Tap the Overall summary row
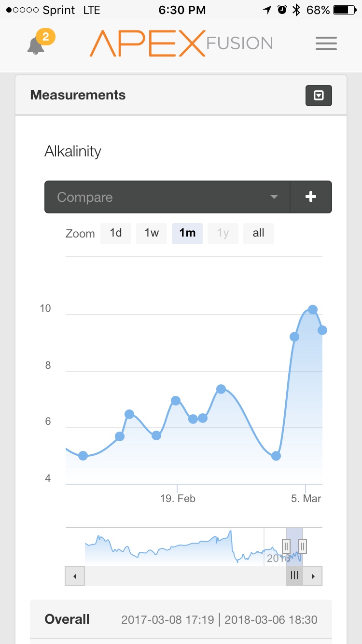The image size is (362, 644). tap(181, 619)
